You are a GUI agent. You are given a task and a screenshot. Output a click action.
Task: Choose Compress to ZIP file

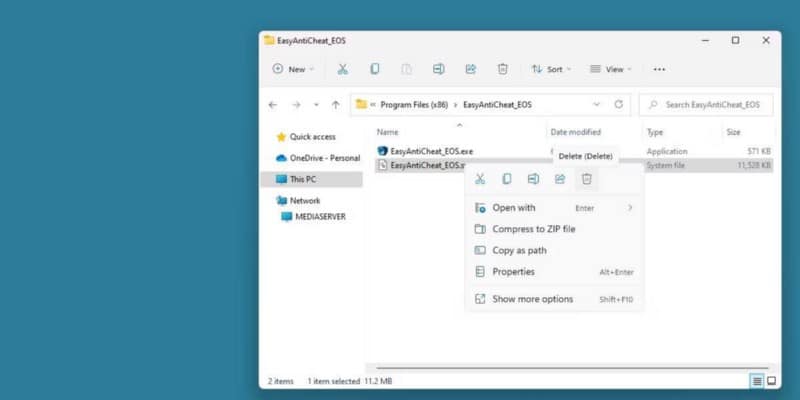554,229
